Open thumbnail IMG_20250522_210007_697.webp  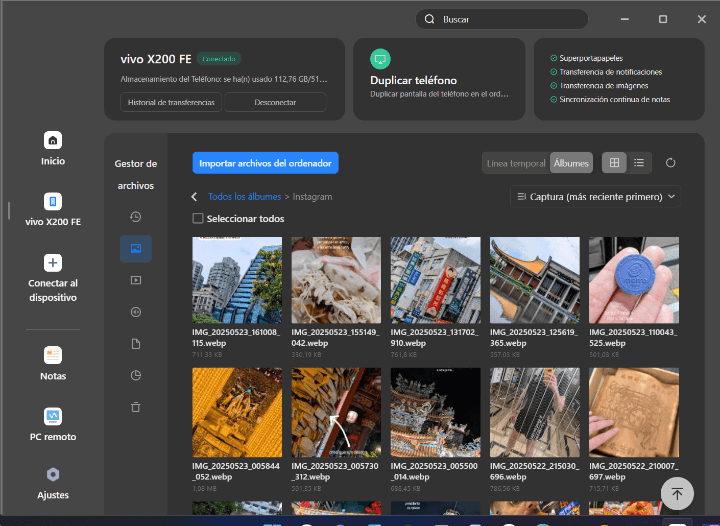click(x=634, y=412)
